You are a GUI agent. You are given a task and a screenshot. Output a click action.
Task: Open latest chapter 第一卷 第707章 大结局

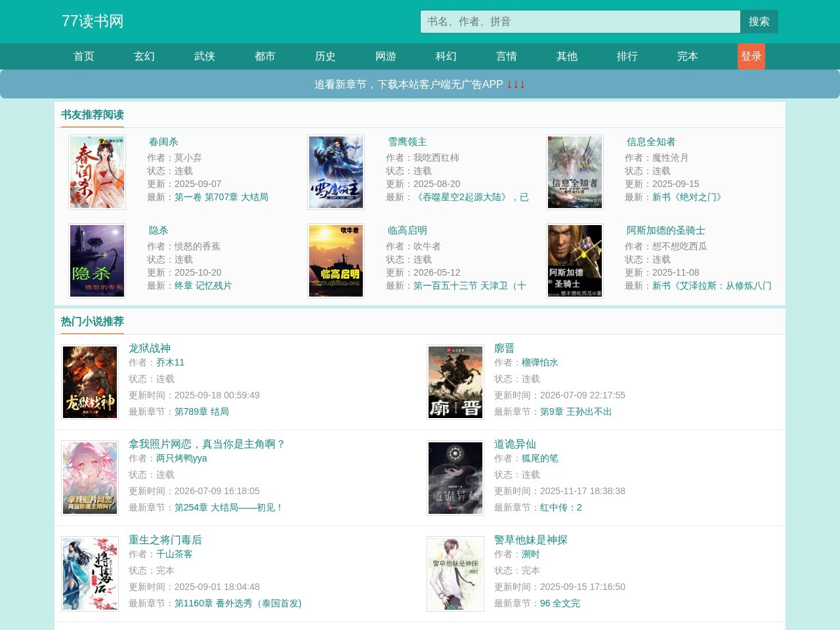[221, 197]
